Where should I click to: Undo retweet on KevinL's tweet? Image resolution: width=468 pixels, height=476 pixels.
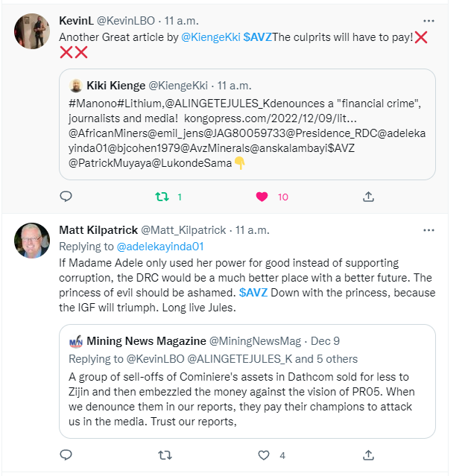[162, 197]
